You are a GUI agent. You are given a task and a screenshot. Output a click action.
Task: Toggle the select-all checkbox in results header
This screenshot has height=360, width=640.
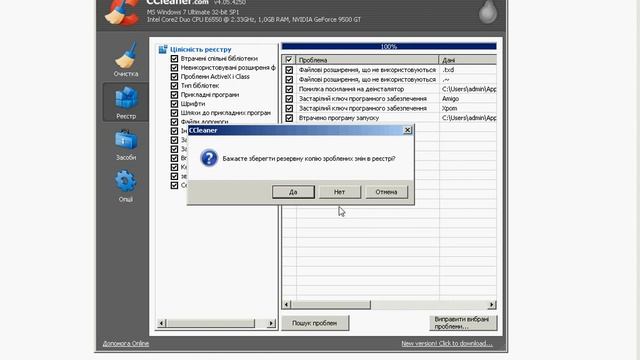pos(289,60)
